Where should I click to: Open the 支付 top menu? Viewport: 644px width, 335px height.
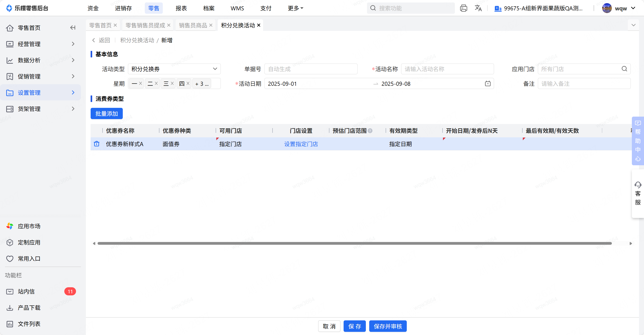266,8
